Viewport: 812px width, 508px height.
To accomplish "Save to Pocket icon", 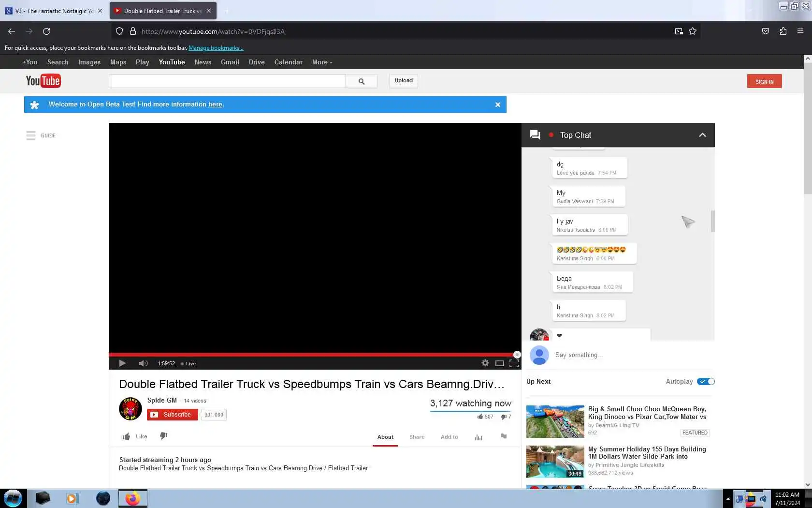I will click(x=766, y=31).
